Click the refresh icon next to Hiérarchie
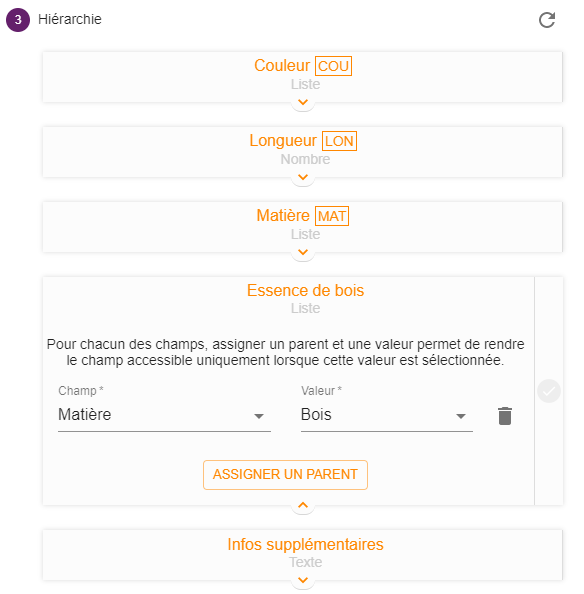Viewport: 584px width, 594px height. click(547, 20)
